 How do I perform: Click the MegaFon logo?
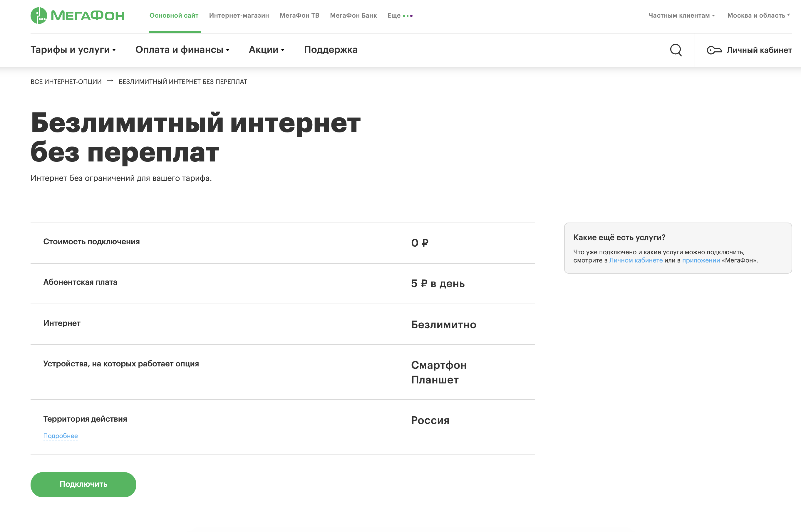(x=77, y=16)
